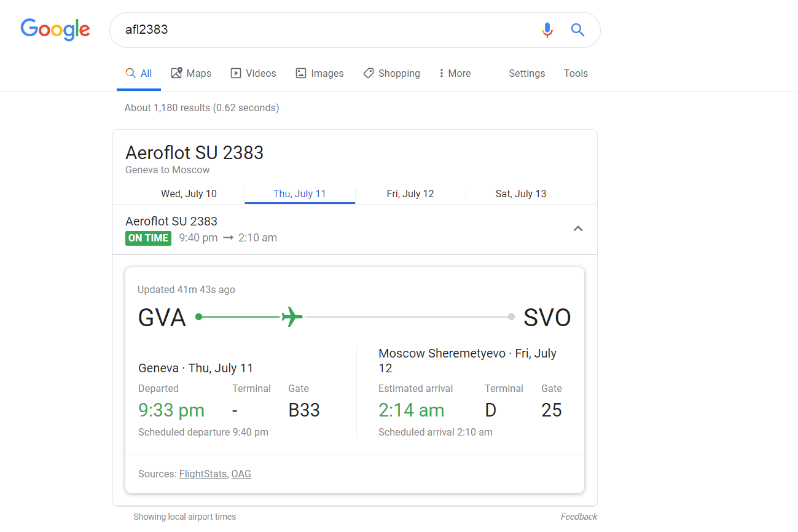Click the Google logo
This screenshot has height=532, width=798.
coord(55,29)
